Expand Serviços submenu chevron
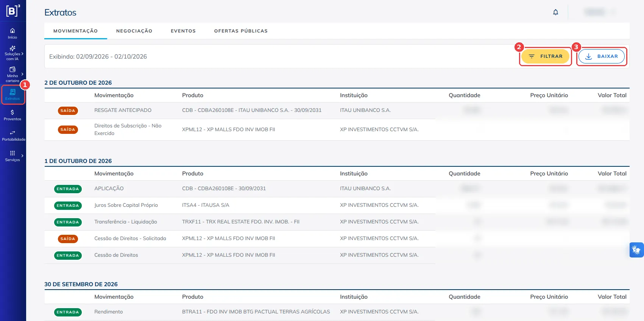This screenshot has height=321, width=644. 22,156
